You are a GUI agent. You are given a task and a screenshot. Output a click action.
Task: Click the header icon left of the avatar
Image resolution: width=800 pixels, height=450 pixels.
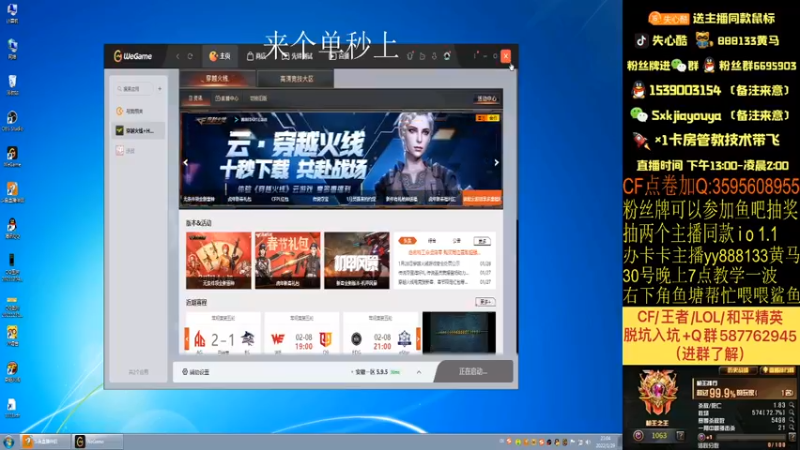(434, 56)
